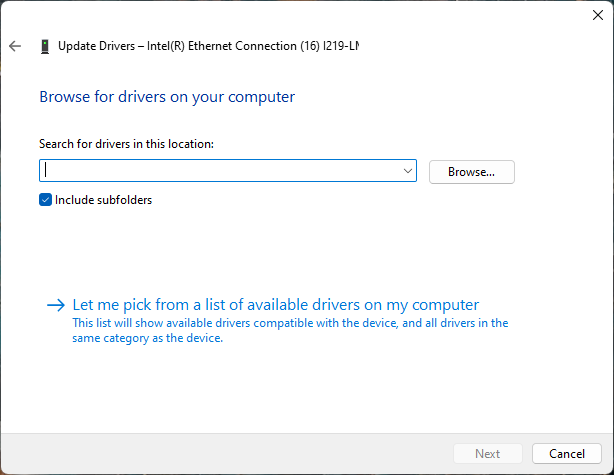Open the Browse... folder picker
The width and height of the screenshot is (614, 475).
point(471,171)
